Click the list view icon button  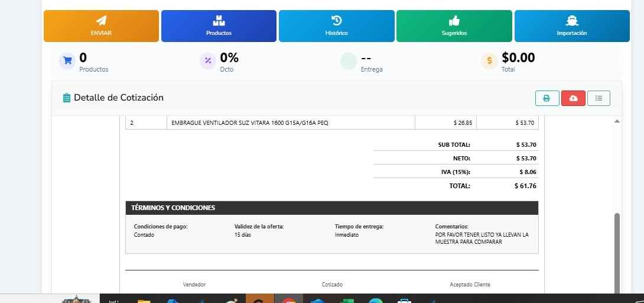[x=599, y=98]
